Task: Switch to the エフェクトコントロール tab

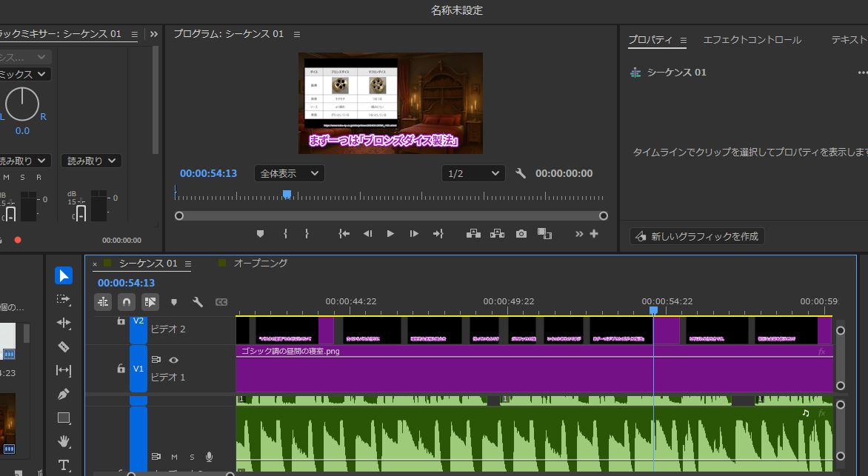Action: pyautogui.click(x=752, y=40)
